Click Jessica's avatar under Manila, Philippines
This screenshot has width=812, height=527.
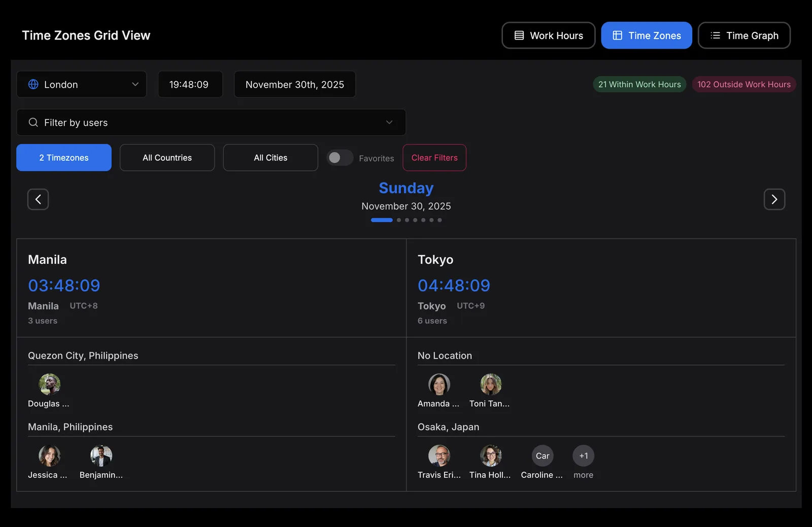[50, 455]
